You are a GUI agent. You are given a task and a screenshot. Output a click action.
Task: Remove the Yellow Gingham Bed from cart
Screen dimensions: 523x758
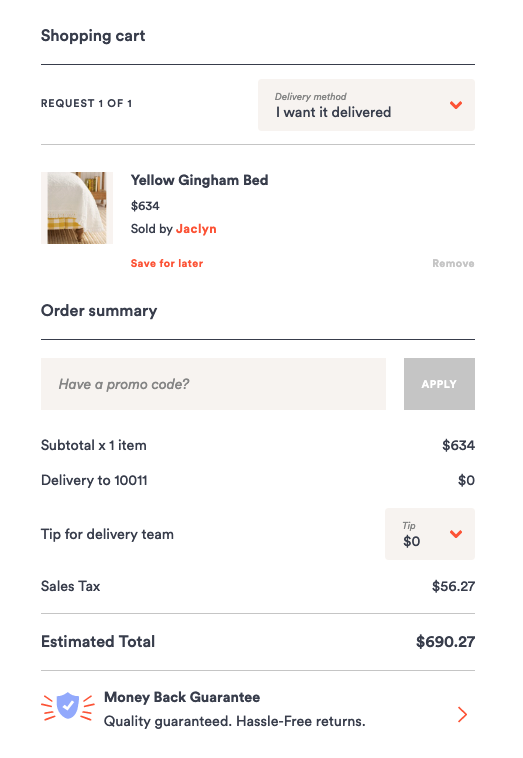(453, 263)
